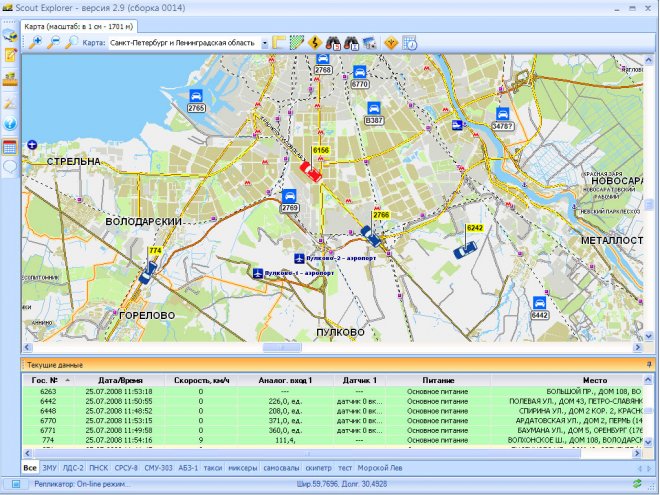Click the clock history toolbar icon
This screenshot has height=495, width=660.
408,43
